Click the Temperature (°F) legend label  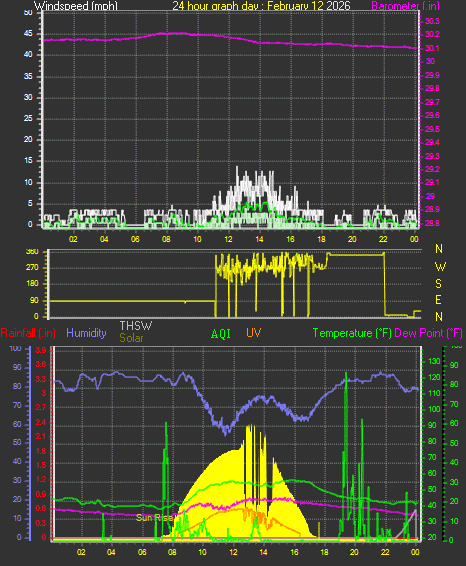[352, 333]
